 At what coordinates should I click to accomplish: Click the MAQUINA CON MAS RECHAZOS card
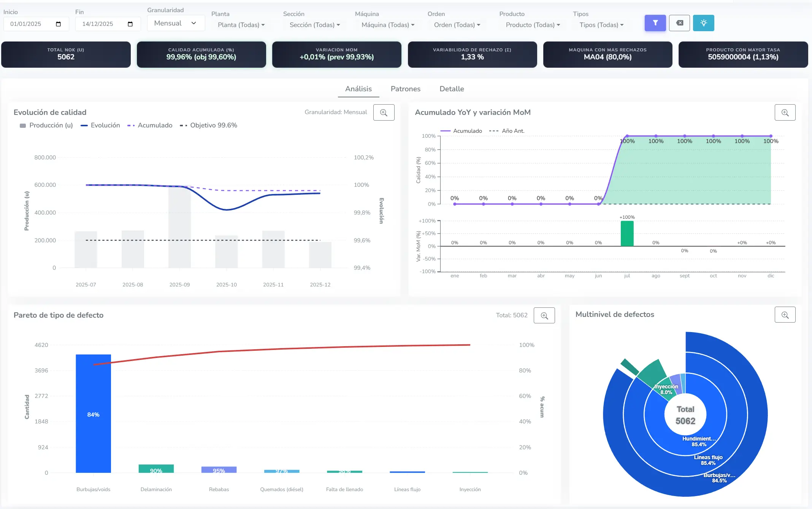pos(607,54)
